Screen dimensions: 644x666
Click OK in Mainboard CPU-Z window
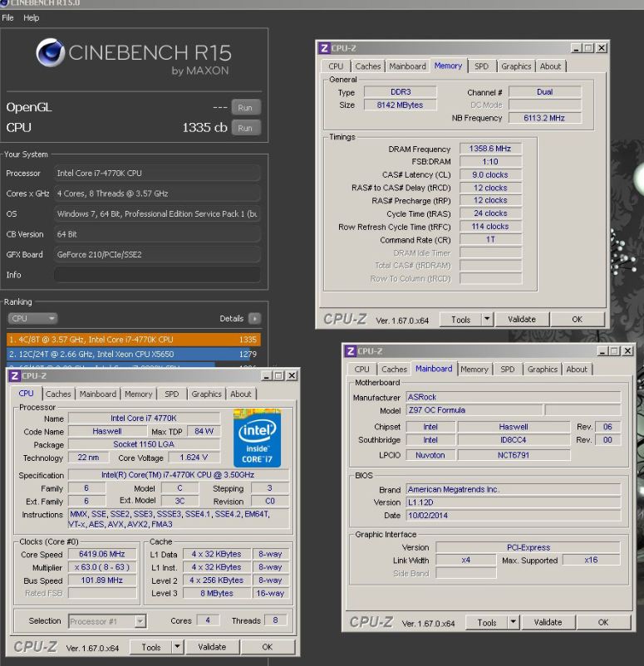603,622
